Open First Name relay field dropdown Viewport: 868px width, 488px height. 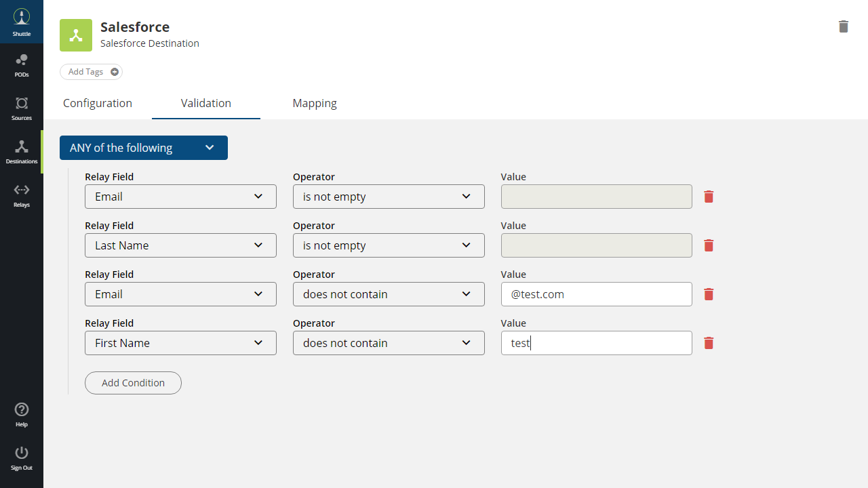pyautogui.click(x=180, y=343)
